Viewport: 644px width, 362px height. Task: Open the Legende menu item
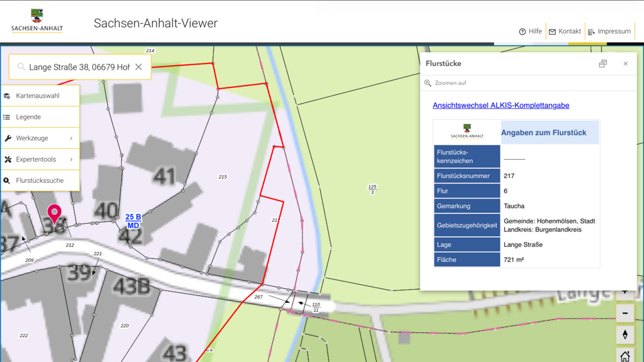tap(28, 117)
